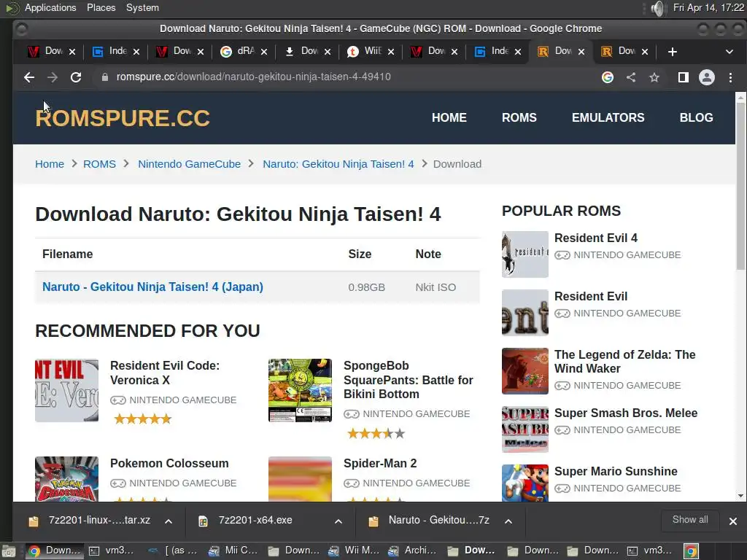The width and height of the screenshot is (747, 560).
Task: Close the dRA Google tab
Action: [x=264, y=52]
